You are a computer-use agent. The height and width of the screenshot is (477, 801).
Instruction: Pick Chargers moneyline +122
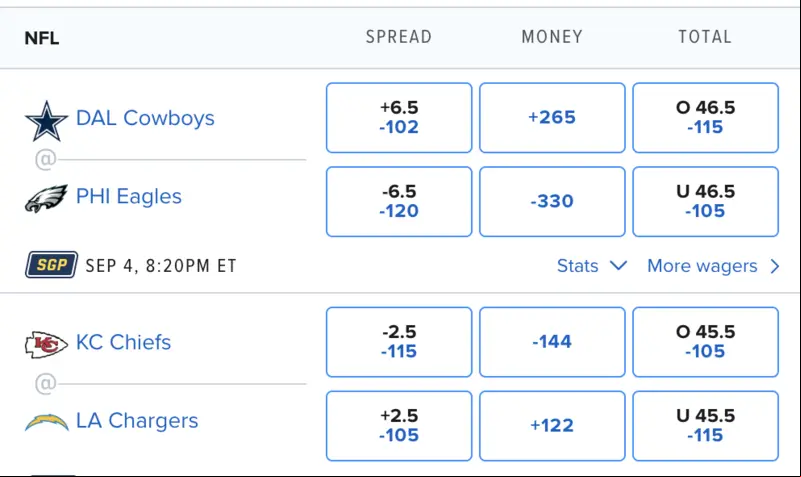[552, 425]
